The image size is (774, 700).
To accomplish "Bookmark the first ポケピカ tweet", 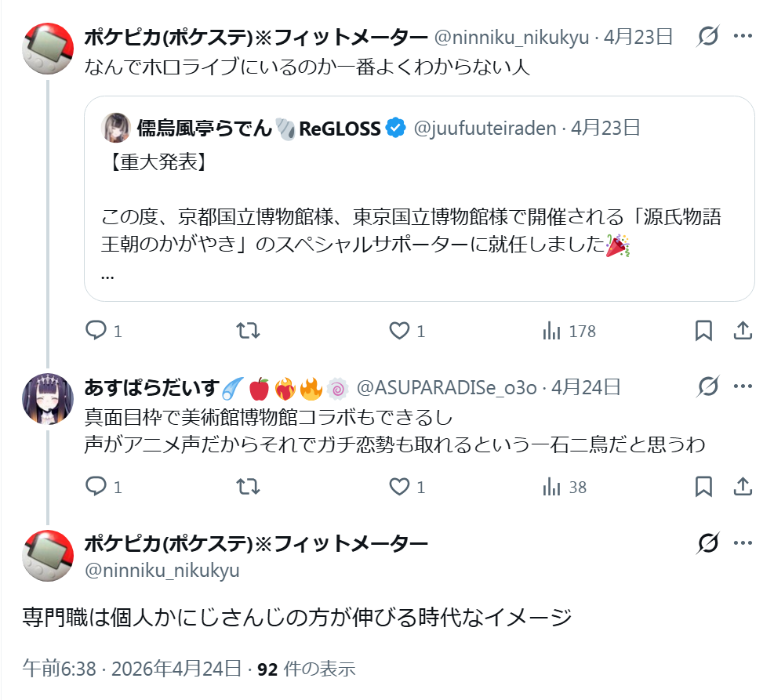I will coord(703,331).
